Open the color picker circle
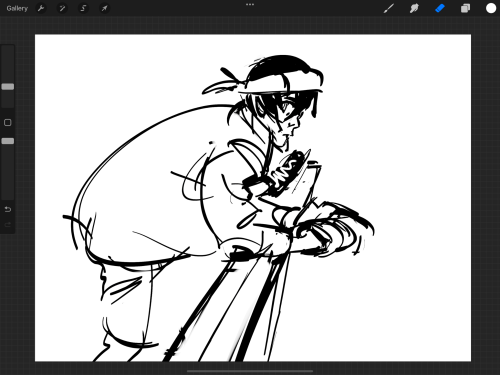 click(x=491, y=8)
